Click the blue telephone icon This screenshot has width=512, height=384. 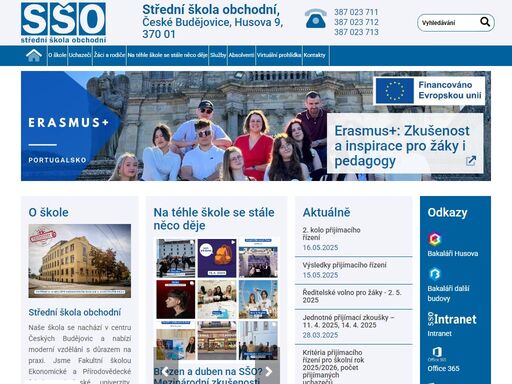coord(315,18)
